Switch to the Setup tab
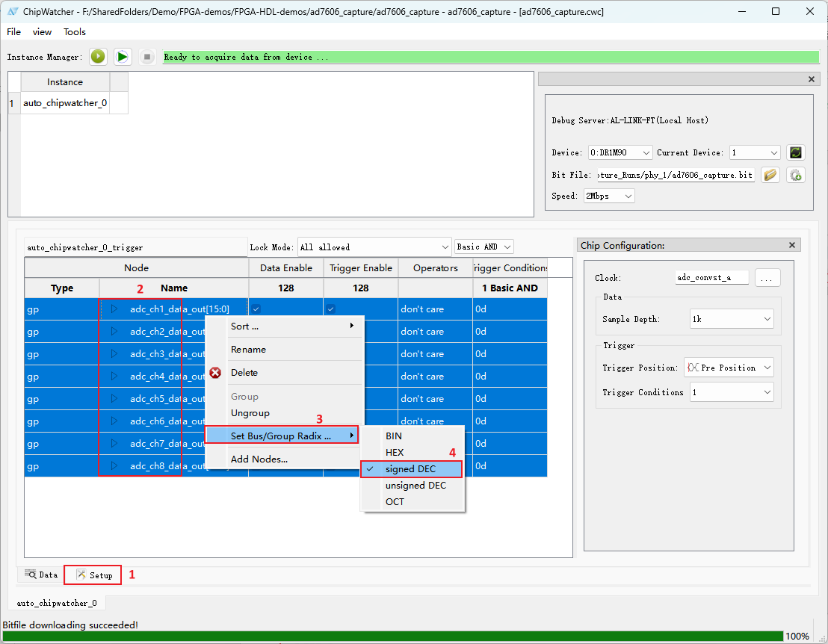The image size is (828, 644). click(93, 575)
